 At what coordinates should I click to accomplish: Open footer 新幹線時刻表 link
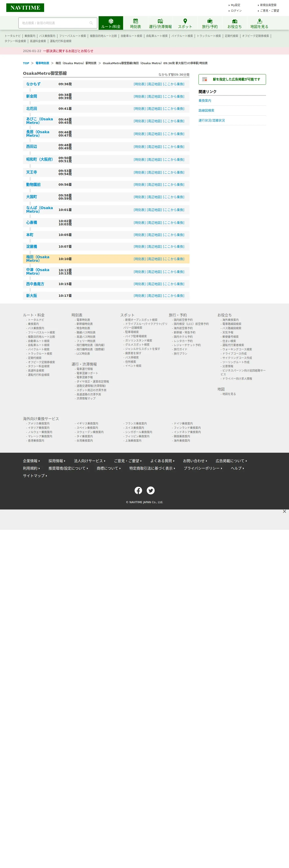[x=84, y=324]
